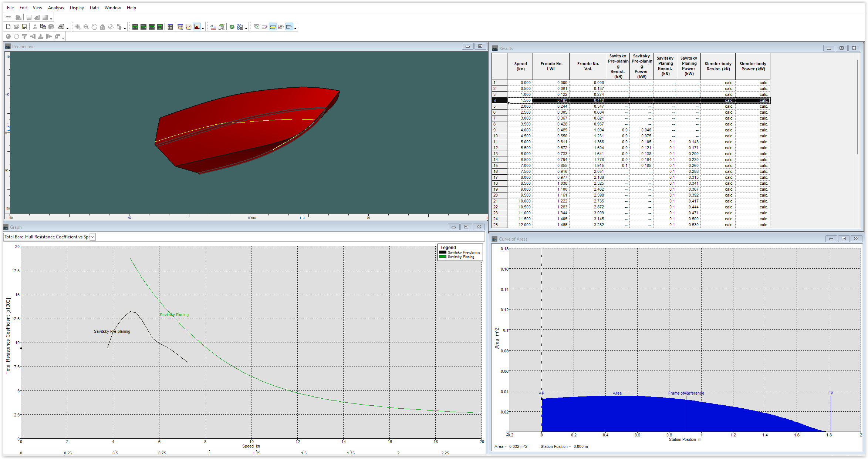Screen dimensions: 868x459
Task: Toggle the highlighted yellow Waterlines display icon
Action: [273, 27]
